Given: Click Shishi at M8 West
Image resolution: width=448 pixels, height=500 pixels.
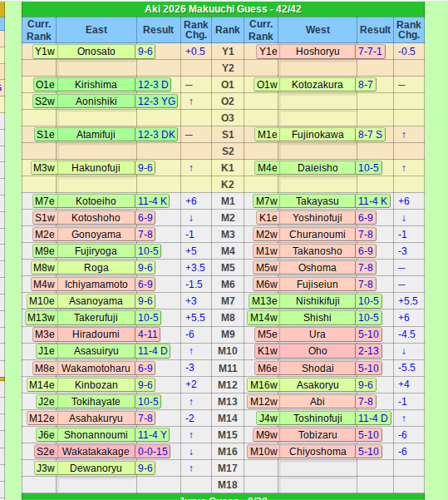Looking at the screenshot, I should (x=318, y=317).
